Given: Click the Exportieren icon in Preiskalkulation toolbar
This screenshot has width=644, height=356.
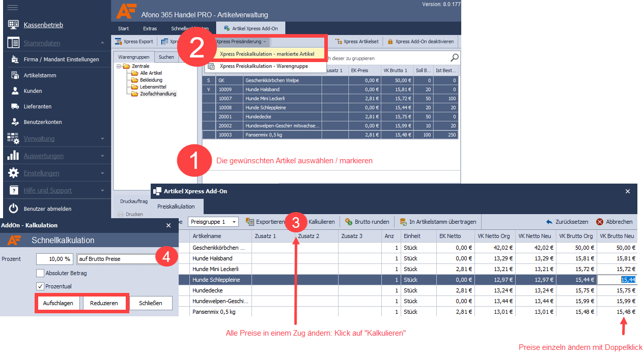Looking at the screenshot, I should pos(250,222).
